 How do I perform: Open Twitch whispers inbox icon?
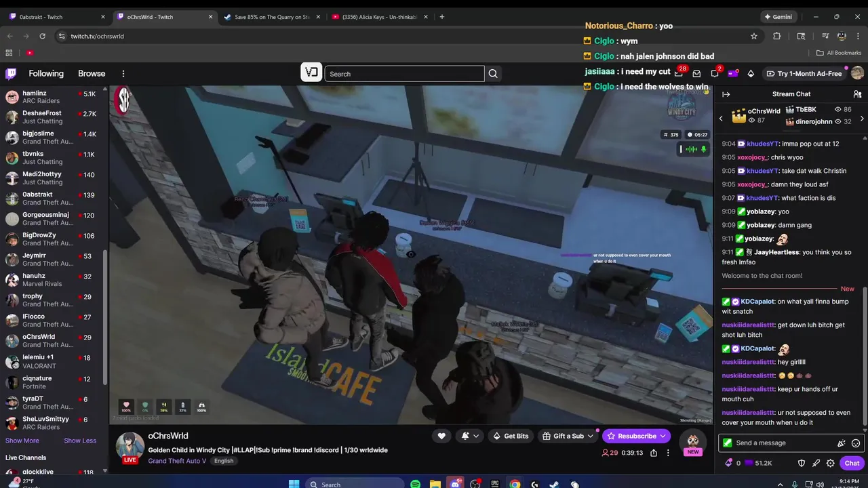[x=696, y=73]
